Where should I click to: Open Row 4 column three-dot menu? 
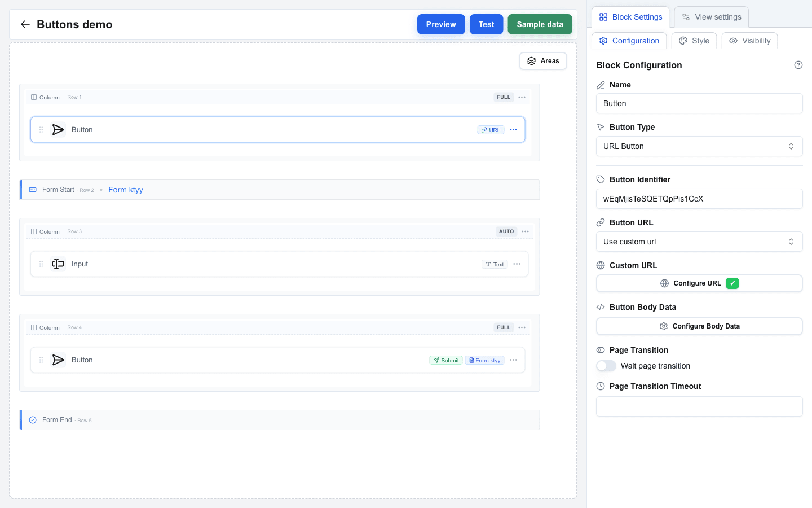[522, 327]
